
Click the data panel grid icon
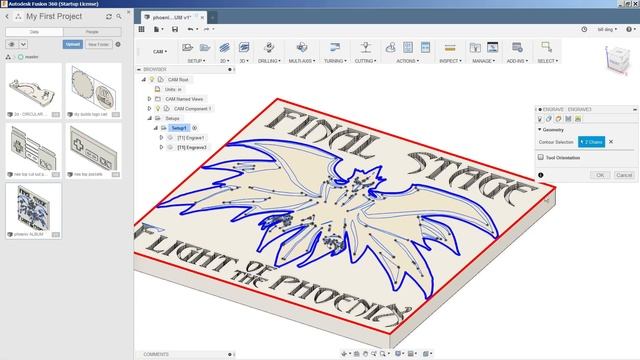[x=142, y=29]
